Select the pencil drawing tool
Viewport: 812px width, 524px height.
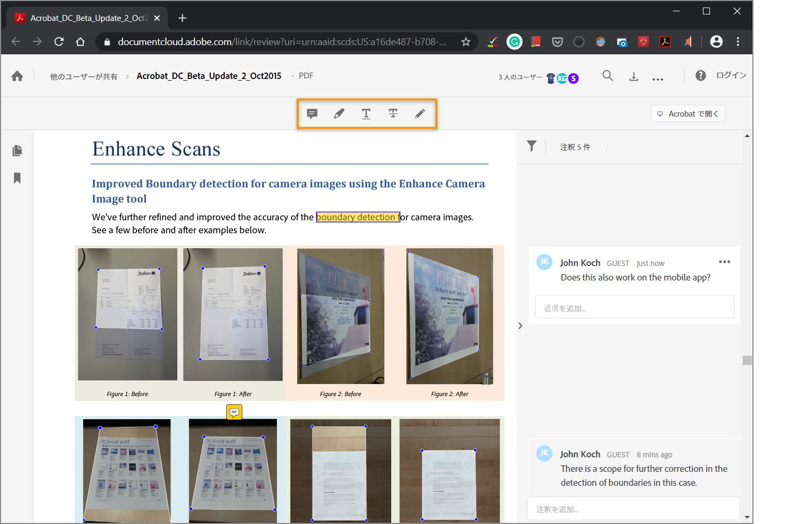click(x=420, y=113)
